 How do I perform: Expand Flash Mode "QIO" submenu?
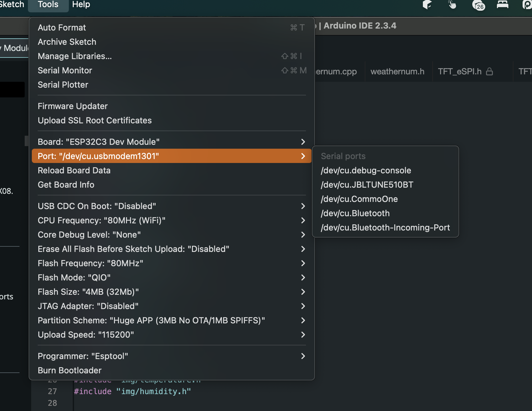click(x=172, y=278)
